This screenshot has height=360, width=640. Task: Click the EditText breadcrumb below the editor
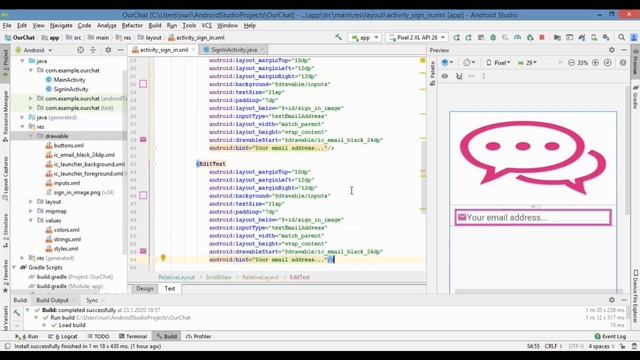click(300, 277)
